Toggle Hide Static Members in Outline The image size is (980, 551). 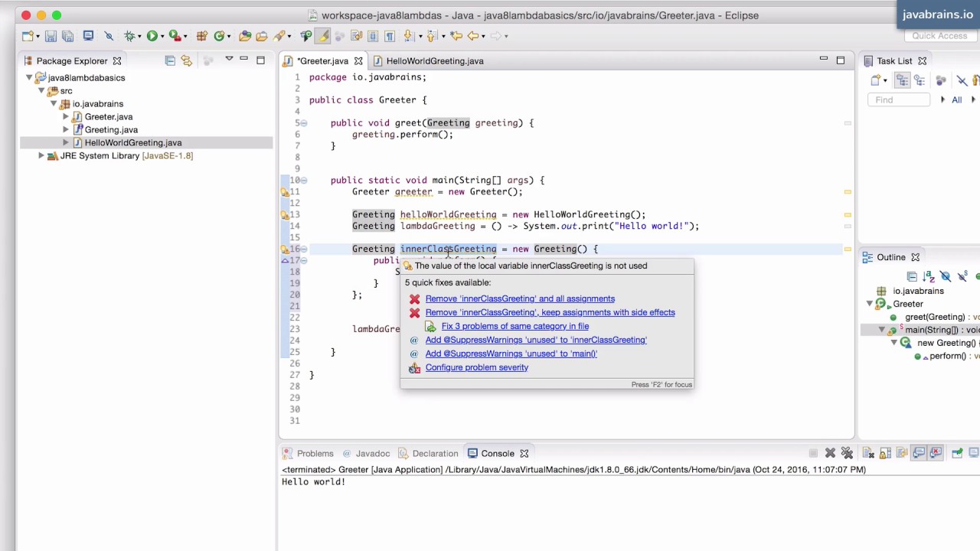pos(963,276)
